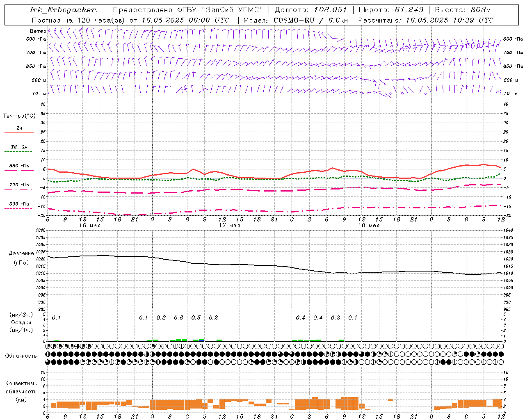This screenshot has height=420, width=525.
Task: Click the '(км)' unit under convective cloudiness
Action: 21,399
